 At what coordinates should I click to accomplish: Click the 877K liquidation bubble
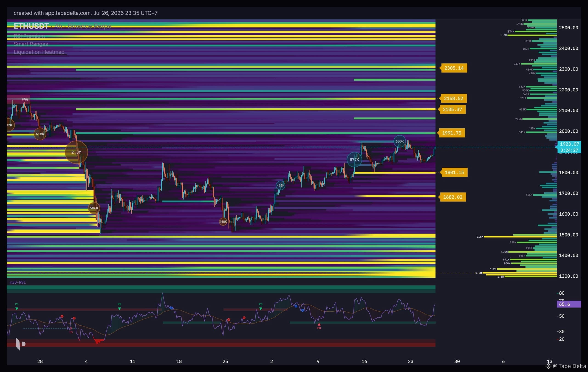[x=354, y=160]
